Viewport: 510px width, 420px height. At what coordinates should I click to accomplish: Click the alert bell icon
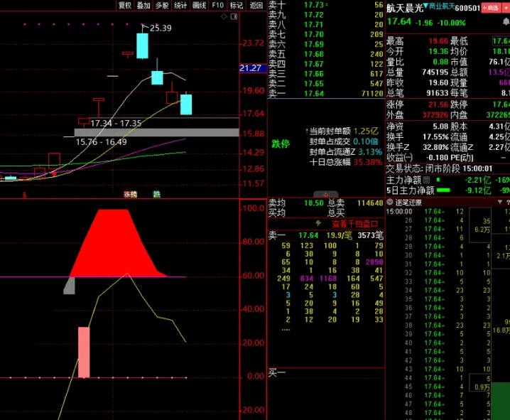click(x=506, y=22)
